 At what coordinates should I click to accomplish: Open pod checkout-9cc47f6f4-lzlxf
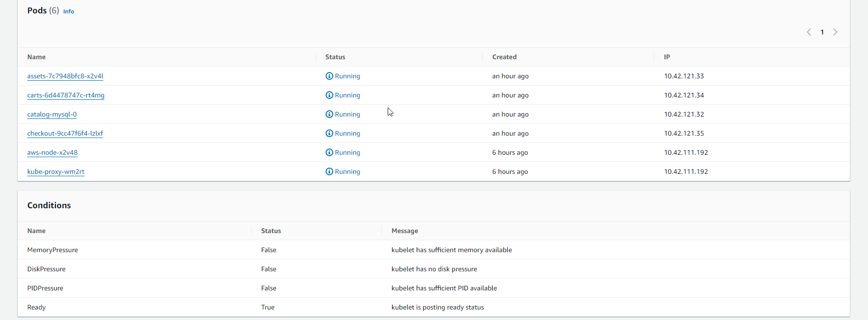click(65, 133)
